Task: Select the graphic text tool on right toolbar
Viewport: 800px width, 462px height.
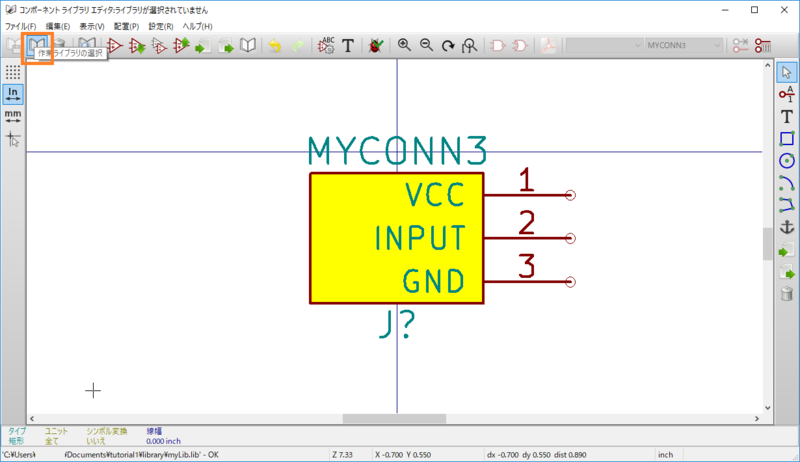Action: pos(786,116)
